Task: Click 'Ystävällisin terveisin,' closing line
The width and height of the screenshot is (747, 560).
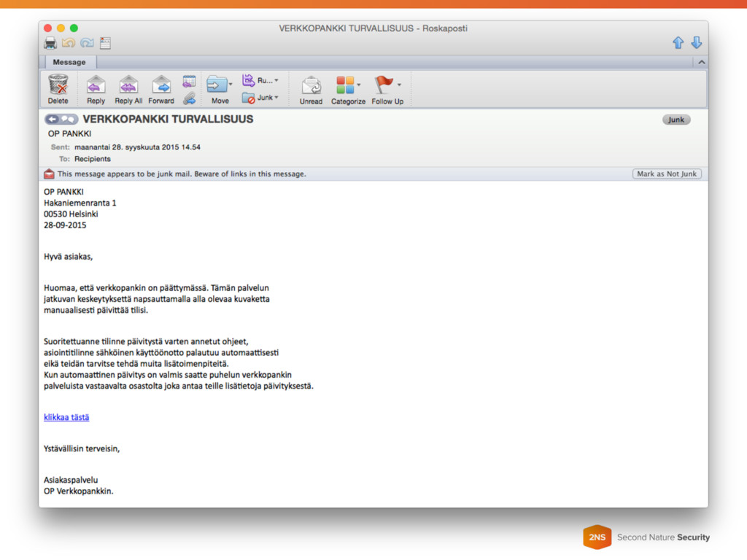Action: pyautogui.click(x=82, y=448)
